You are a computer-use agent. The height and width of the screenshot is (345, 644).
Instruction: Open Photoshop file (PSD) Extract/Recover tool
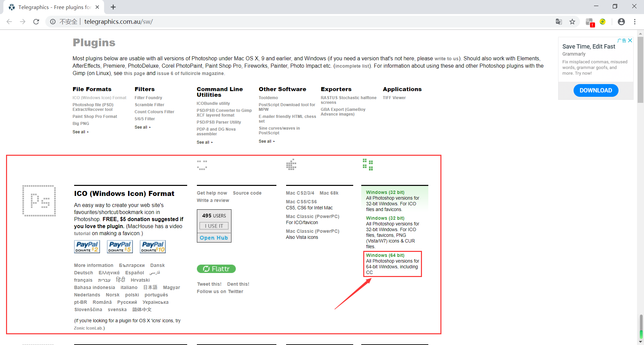point(93,107)
